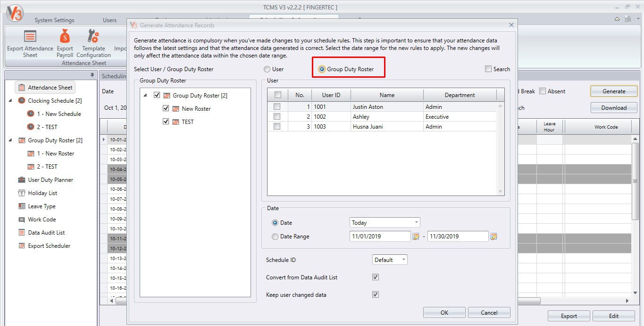
Task: Open Holiday List flip-flops icon
Action: coord(21,193)
